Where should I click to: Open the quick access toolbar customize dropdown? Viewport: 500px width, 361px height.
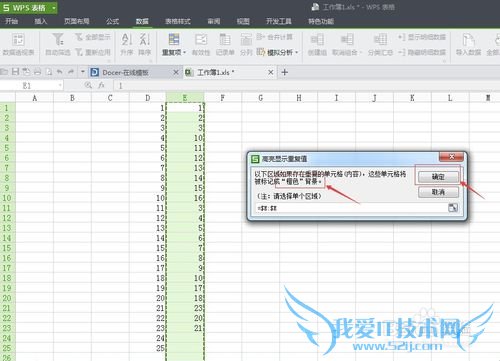coord(82,72)
